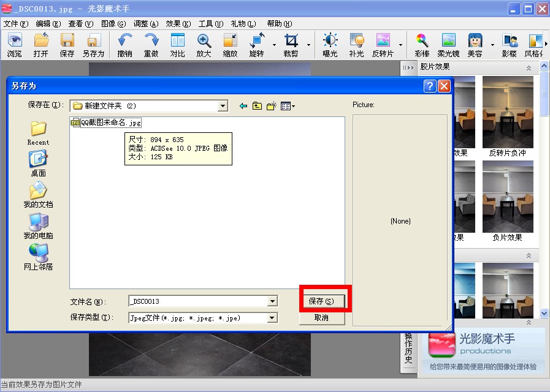Open the 操作历史 side tab
550x392 pixels.
point(408,349)
